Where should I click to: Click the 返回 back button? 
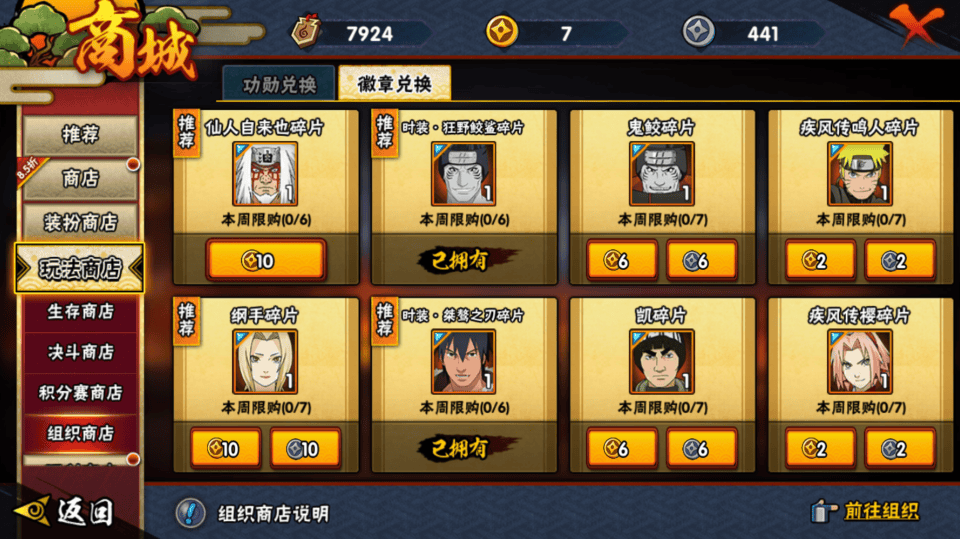tap(65, 511)
